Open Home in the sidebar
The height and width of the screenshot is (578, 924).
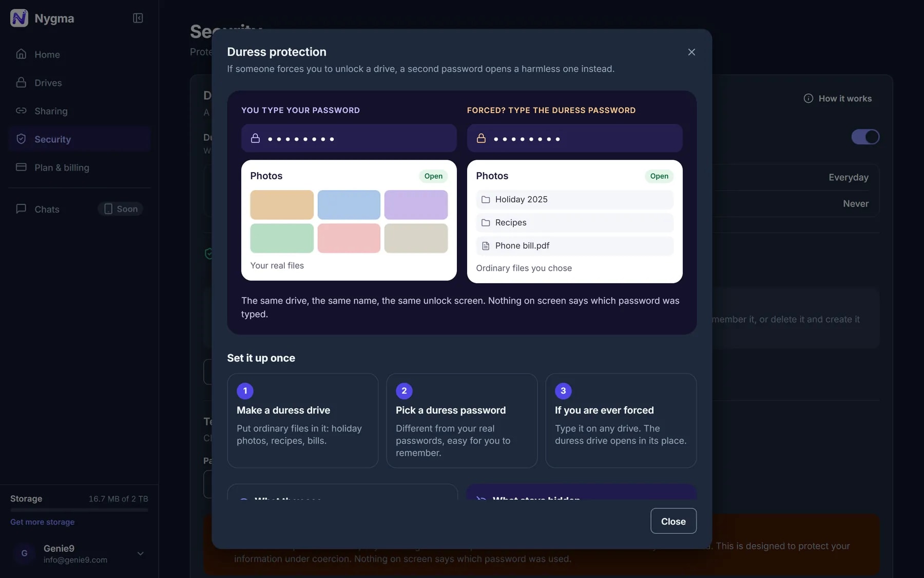point(79,54)
